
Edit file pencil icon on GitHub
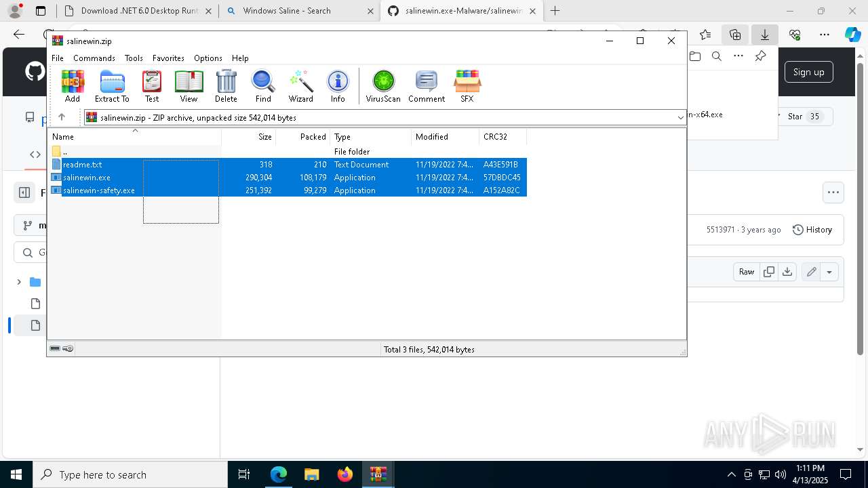pyautogui.click(x=811, y=272)
